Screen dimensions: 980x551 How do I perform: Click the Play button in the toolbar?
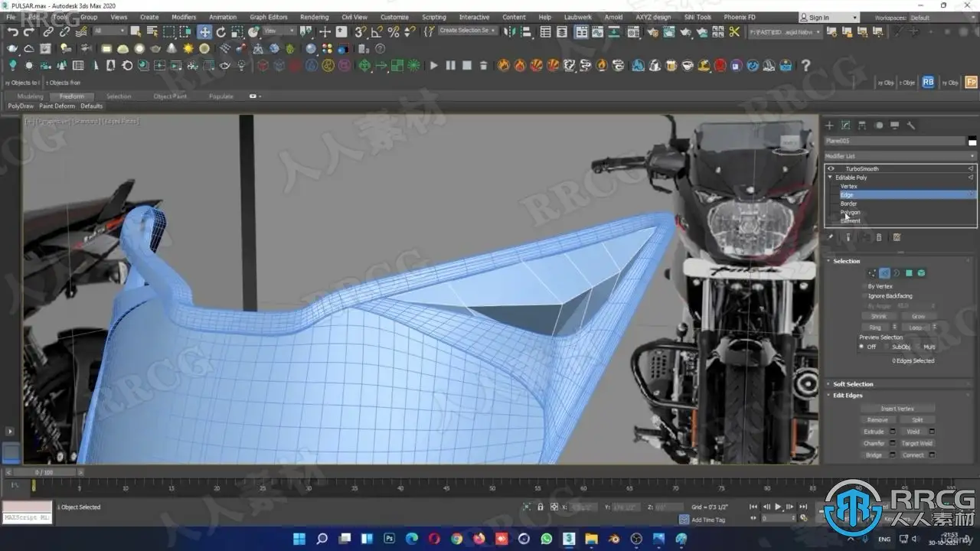click(x=434, y=66)
